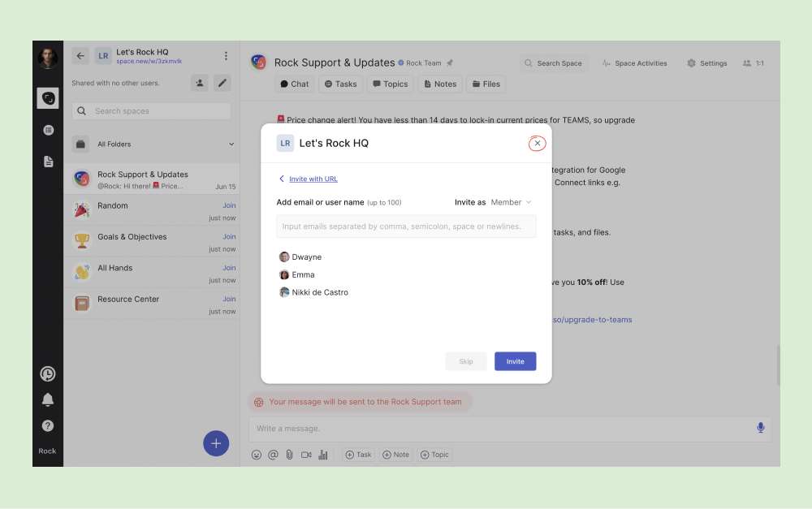This screenshot has width=812, height=509.
Task: Join the All Hands space
Action: [x=229, y=268]
